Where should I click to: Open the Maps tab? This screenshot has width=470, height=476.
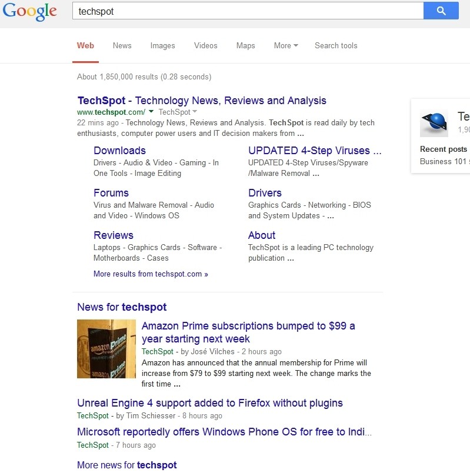click(246, 46)
